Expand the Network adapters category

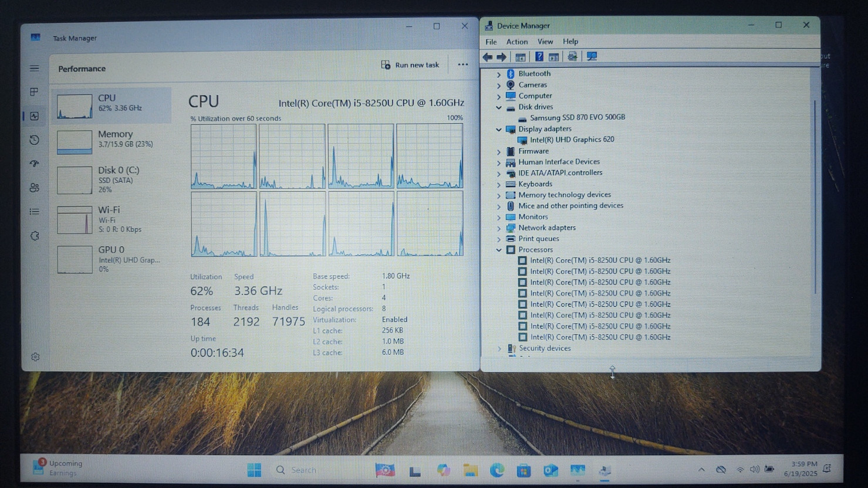point(499,228)
